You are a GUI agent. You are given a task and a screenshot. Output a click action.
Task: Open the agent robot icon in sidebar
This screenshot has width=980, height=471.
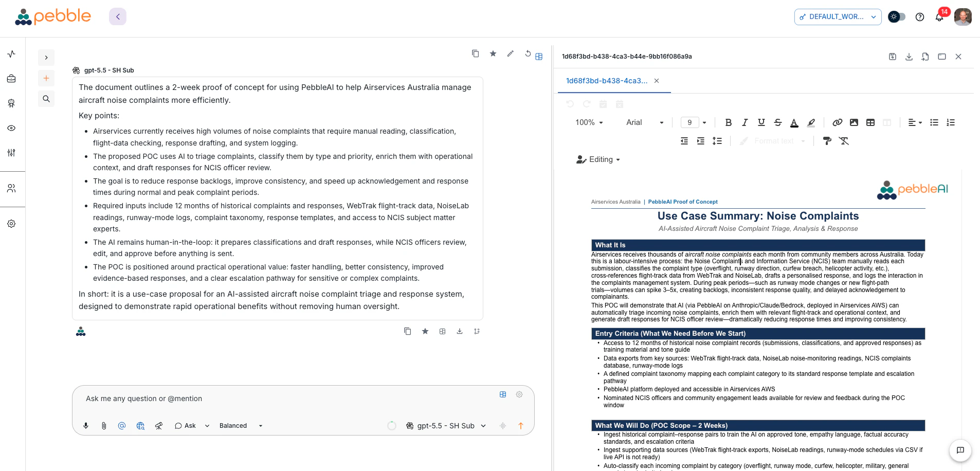point(11,103)
